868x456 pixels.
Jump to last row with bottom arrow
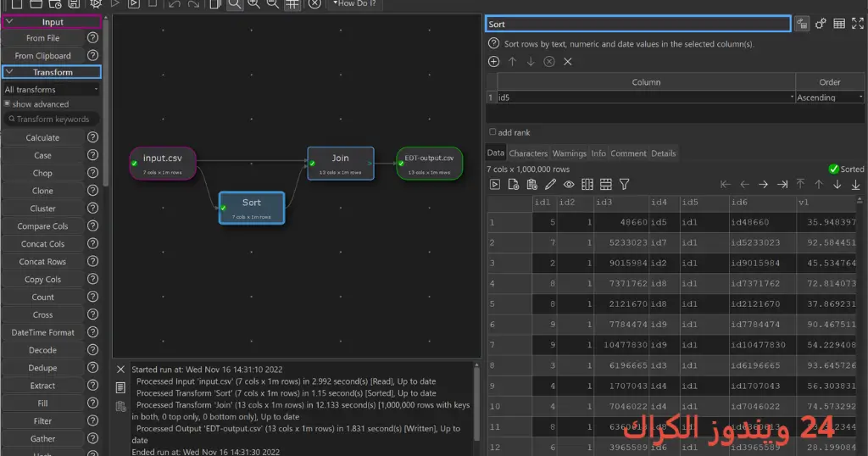tap(856, 184)
